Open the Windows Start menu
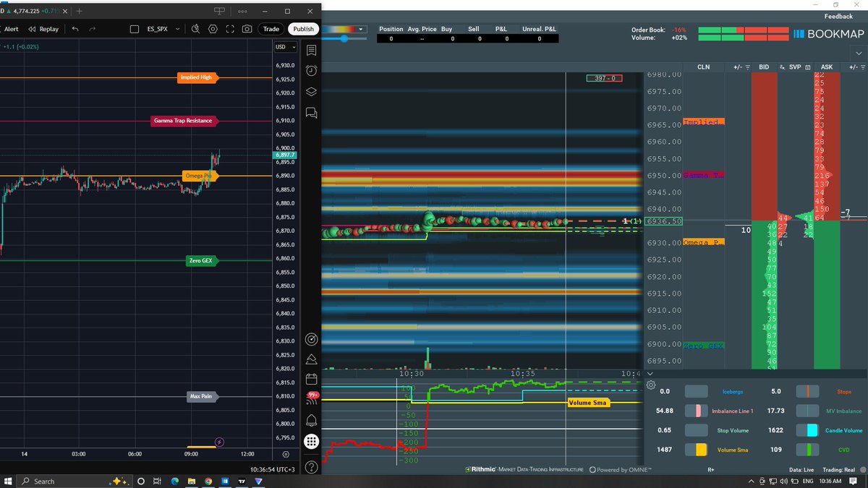 pos(7,481)
